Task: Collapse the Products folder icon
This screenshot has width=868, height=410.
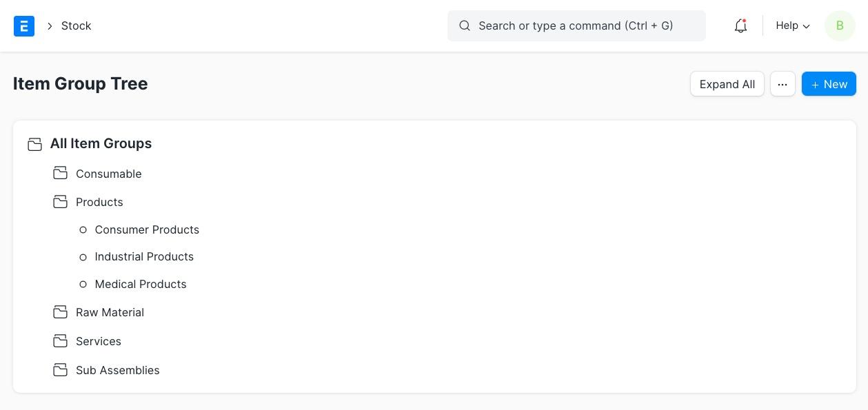Action: pyautogui.click(x=61, y=201)
